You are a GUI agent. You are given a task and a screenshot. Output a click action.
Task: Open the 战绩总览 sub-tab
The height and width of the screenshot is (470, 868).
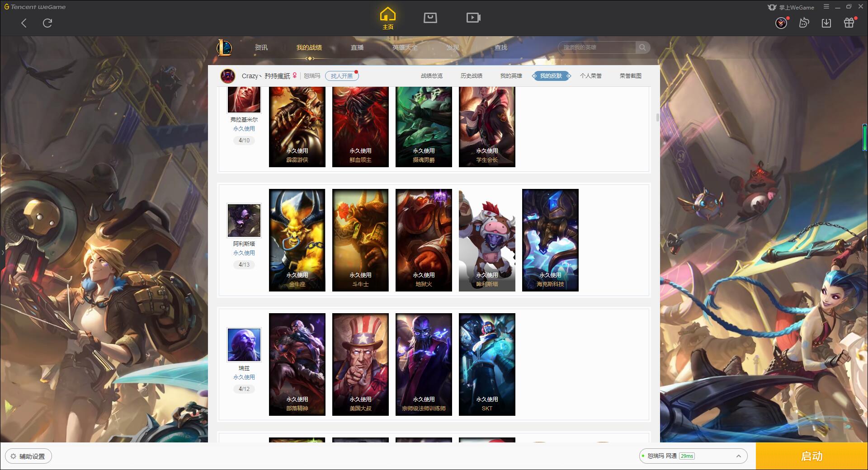coord(432,76)
